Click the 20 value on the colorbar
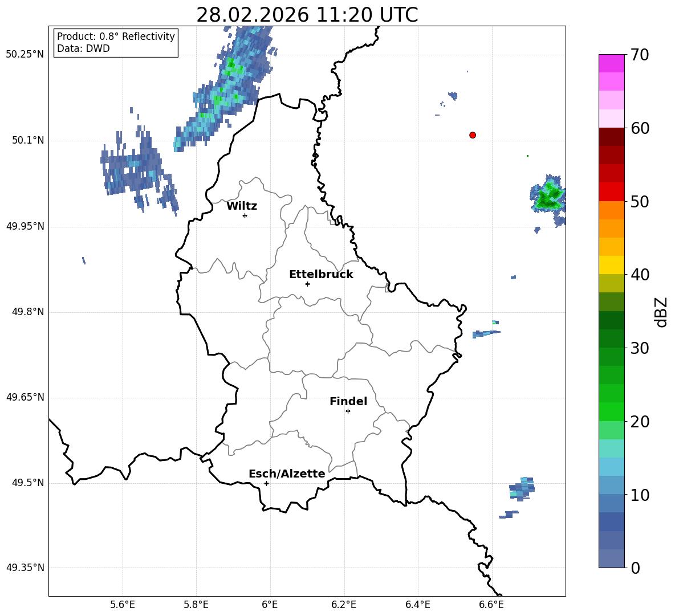The height and width of the screenshot is (616, 675). pos(640,422)
